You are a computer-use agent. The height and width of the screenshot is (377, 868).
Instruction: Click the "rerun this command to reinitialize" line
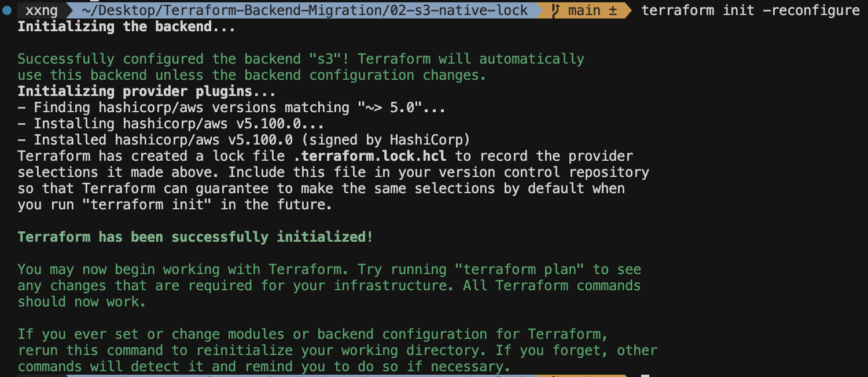point(337,350)
